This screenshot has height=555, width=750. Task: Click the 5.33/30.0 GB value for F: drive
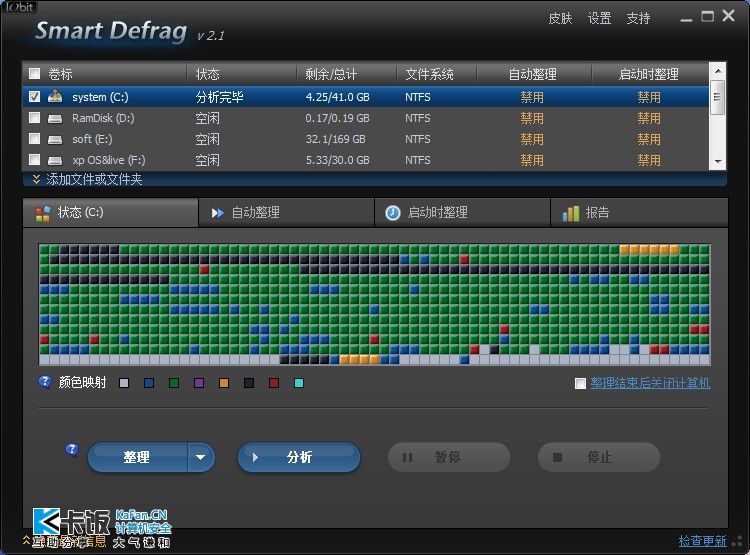[338, 160]
